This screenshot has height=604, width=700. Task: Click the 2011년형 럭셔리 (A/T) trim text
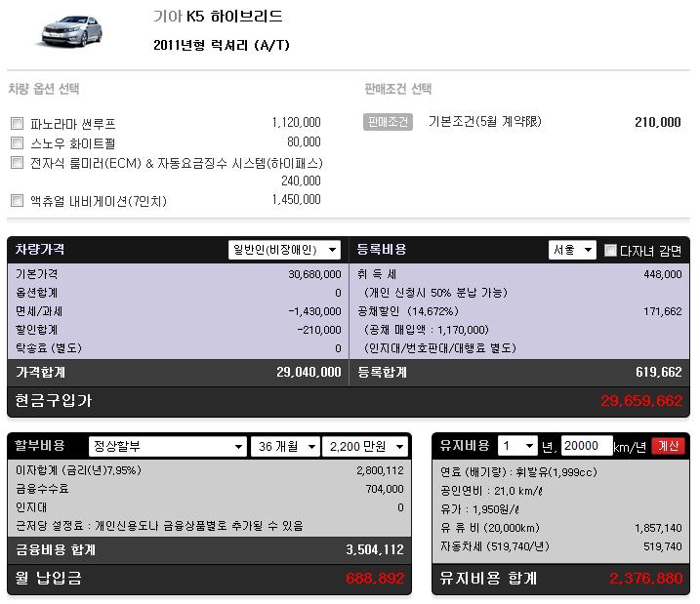click(x=222, y=45)
